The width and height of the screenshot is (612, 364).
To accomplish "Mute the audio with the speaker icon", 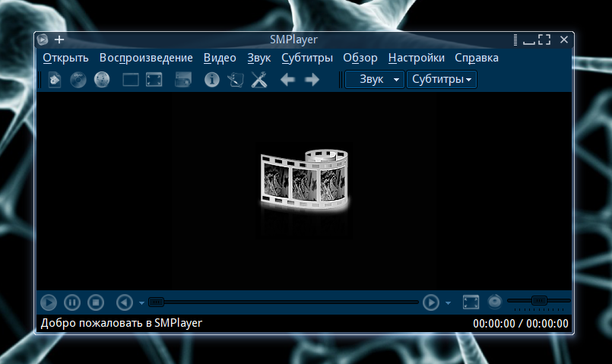I will click(x=495, y=302).
